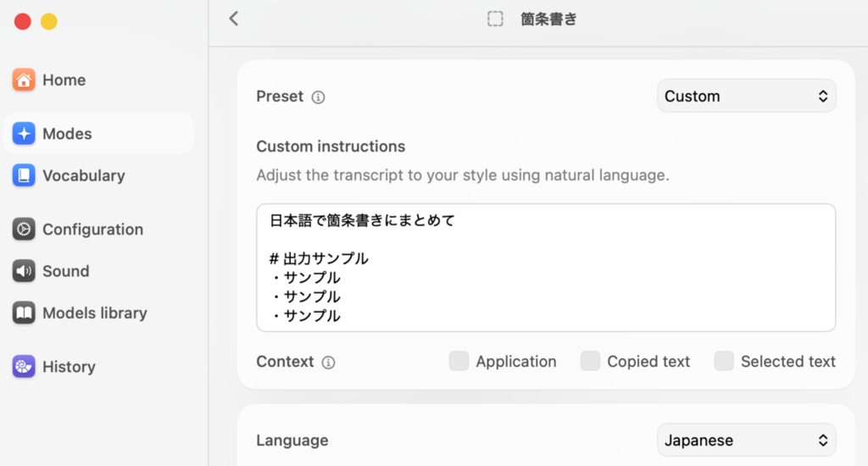Click the yellow minimize window button
The height and width of the screenshot is (466, 868).
point(48,21)
